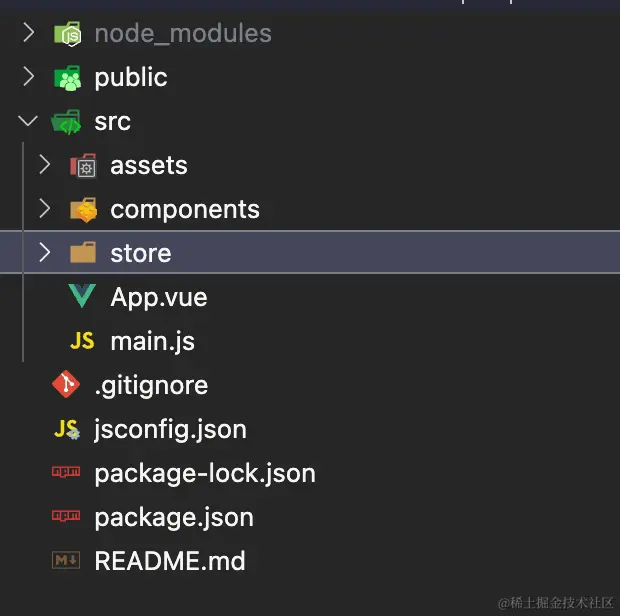Expand the assets folder chevron
This screenshot has width=620, height=616.
click(x=44, y=165)
